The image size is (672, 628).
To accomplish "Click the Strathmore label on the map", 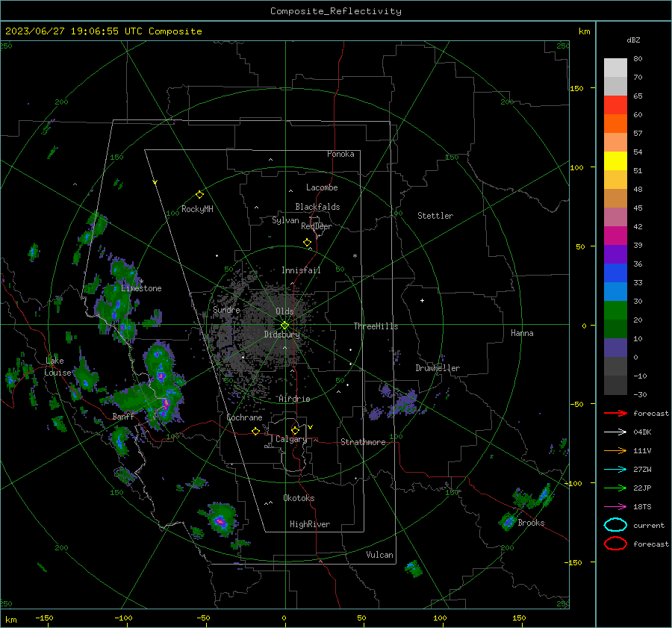I will [x=363, y=442].
